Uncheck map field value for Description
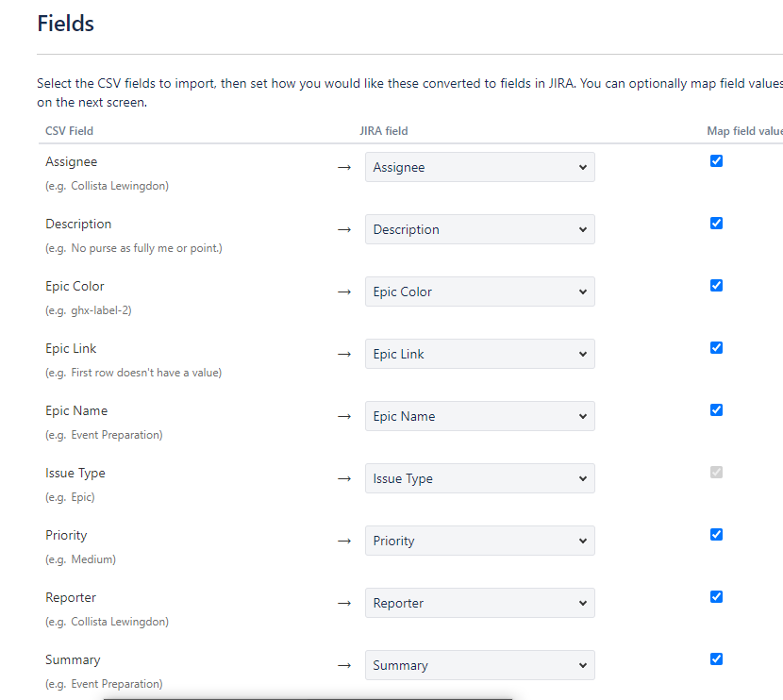 point(716,224)
